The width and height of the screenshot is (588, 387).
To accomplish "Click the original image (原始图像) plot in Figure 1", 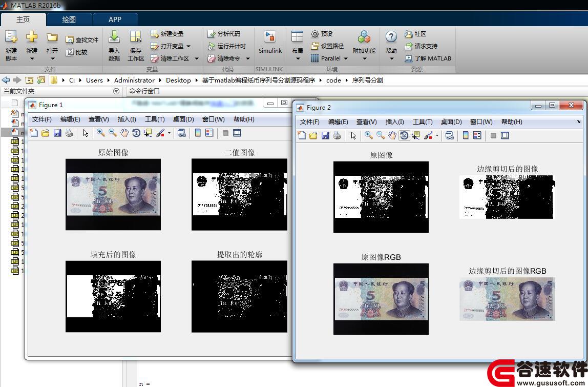I will pyautogui.click(x=113, y=194).
